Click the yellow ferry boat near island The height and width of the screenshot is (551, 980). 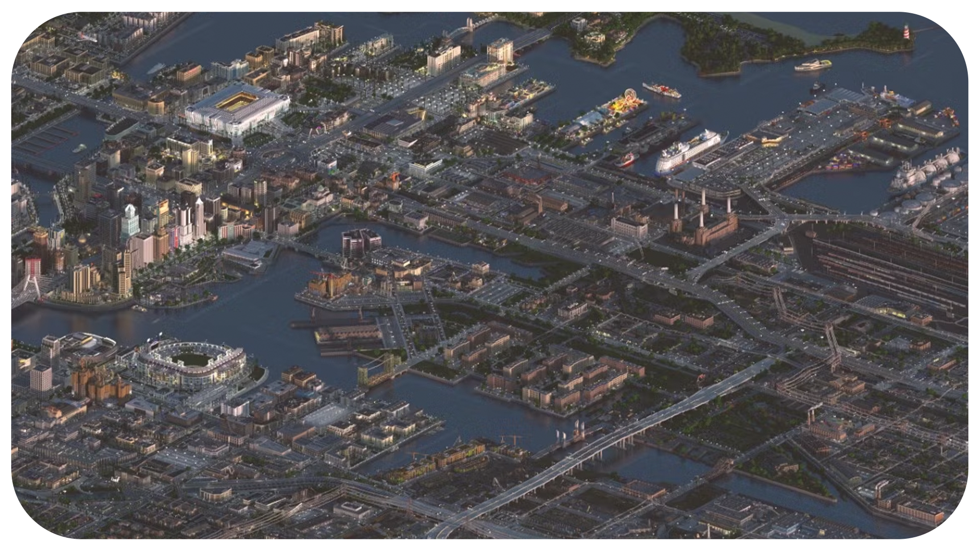tap(813, 65)
